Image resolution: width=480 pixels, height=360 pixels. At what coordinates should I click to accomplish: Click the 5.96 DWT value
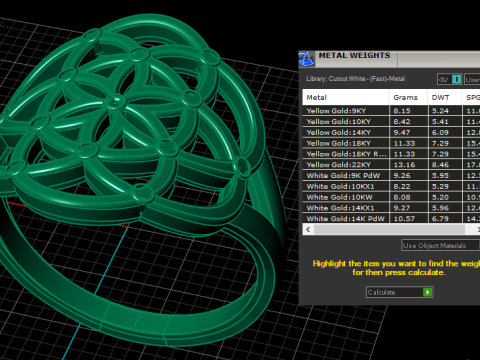pos(440,208)
